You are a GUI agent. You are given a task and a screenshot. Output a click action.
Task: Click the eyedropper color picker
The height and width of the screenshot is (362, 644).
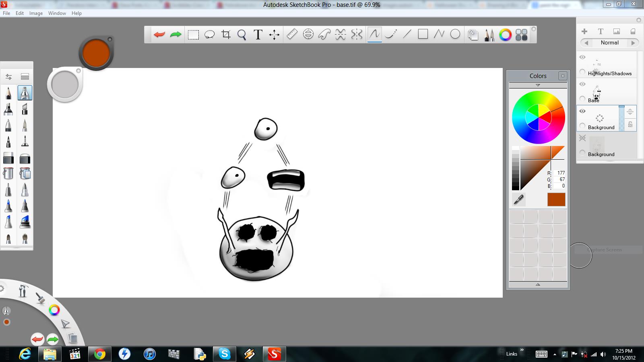tap(519, 200)
